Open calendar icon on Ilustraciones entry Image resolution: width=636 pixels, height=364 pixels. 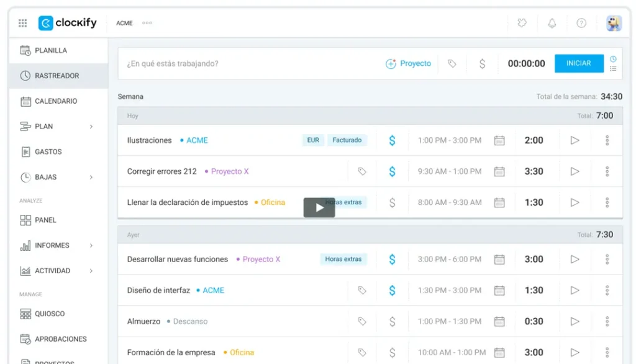click(499, 140)
